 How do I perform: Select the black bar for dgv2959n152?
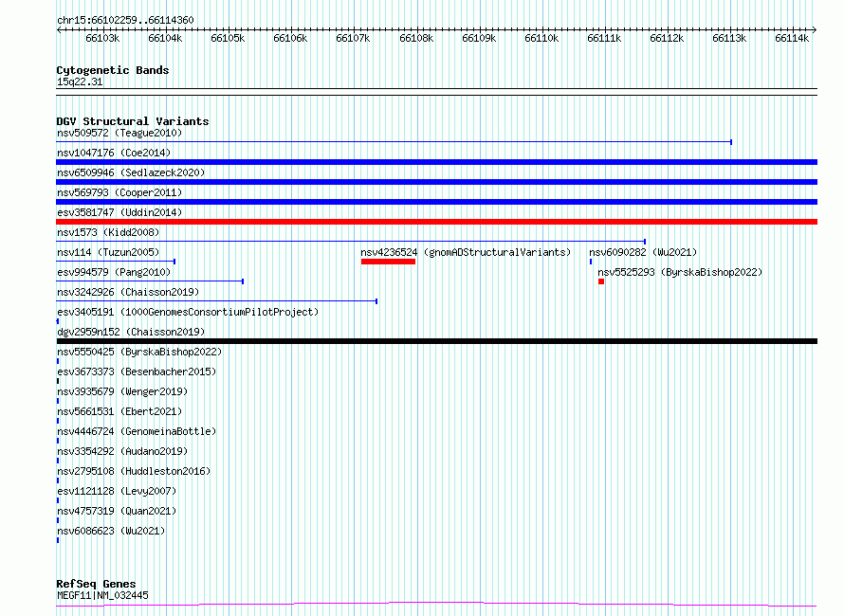[x=436, y=341]
